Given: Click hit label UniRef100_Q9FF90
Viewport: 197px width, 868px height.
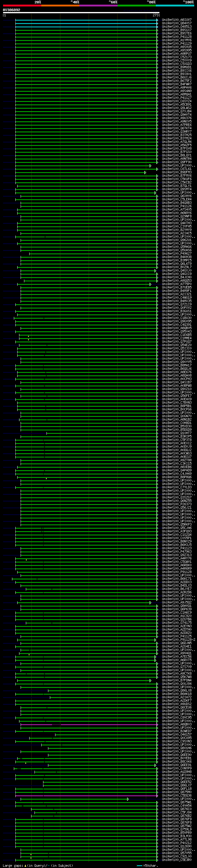Looking at the screenshot, I should [x=176, y=162].
